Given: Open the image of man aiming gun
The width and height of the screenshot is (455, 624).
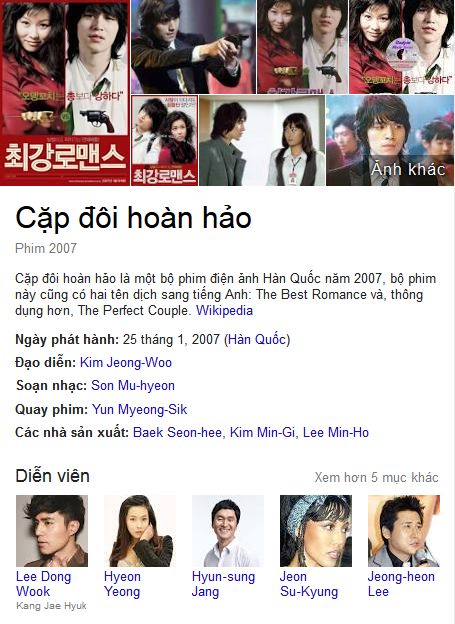Looking at the screenshot, I should click(193, 47).
